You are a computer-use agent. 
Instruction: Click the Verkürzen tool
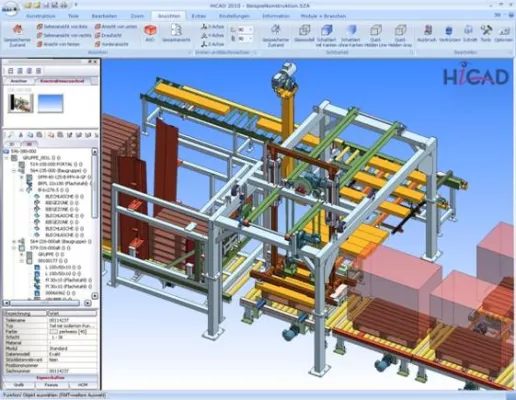coord(449,33)
